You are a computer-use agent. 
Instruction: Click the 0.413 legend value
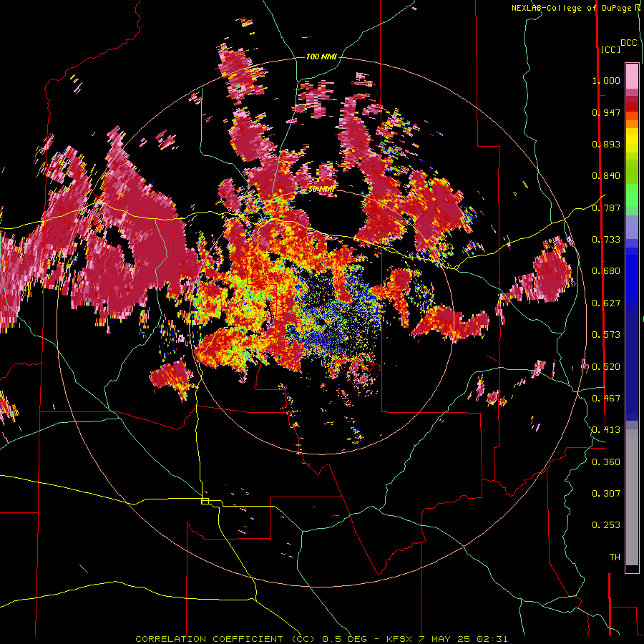coord(606,430)
